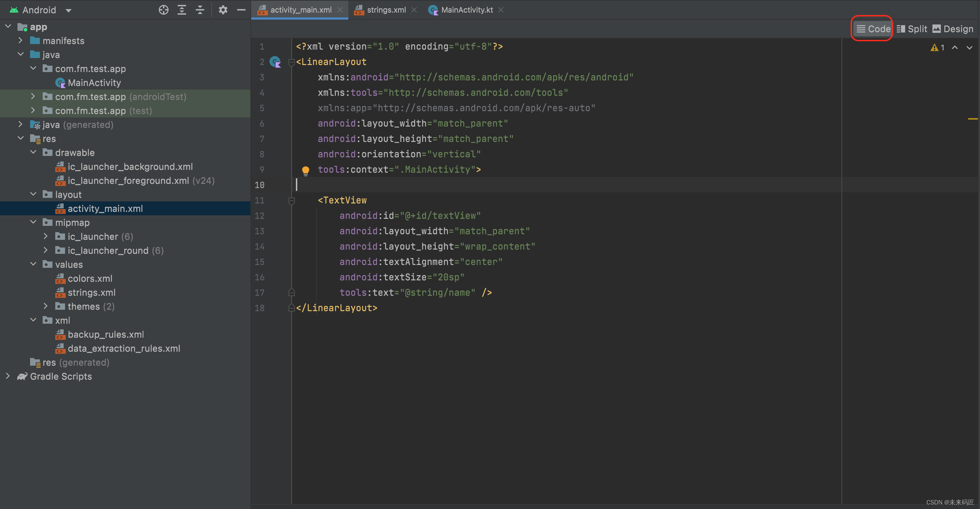Click the Collapse All icon in project panel
980x509 pixels.
(200, 10)
